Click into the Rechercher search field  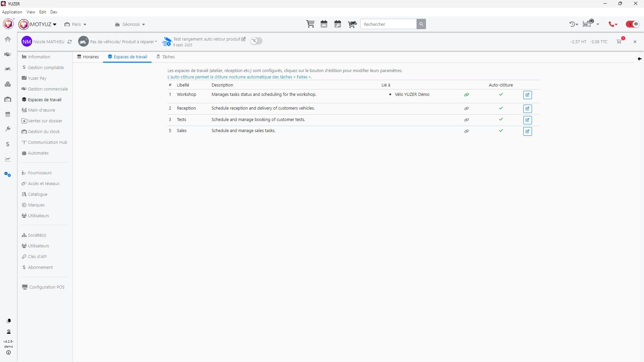388,24
